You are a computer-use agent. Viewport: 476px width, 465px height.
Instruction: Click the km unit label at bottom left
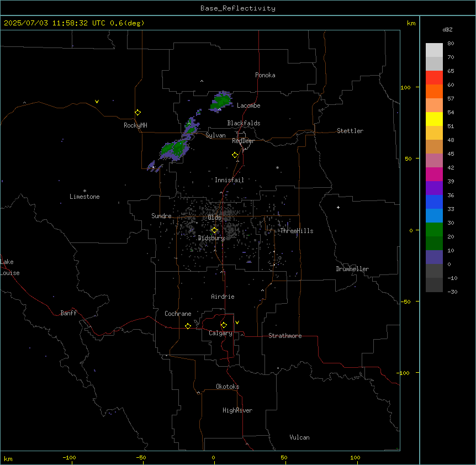coord(8,459)
